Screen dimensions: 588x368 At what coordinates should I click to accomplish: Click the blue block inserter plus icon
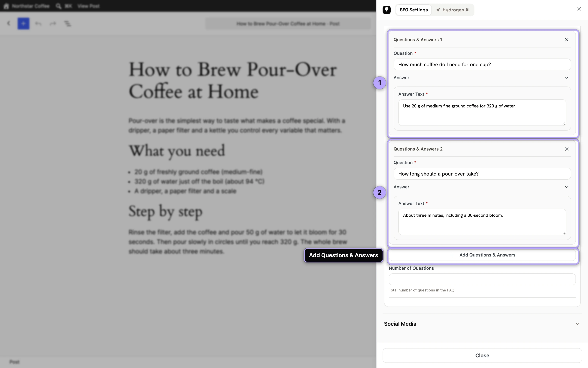(x=23, y=24)
